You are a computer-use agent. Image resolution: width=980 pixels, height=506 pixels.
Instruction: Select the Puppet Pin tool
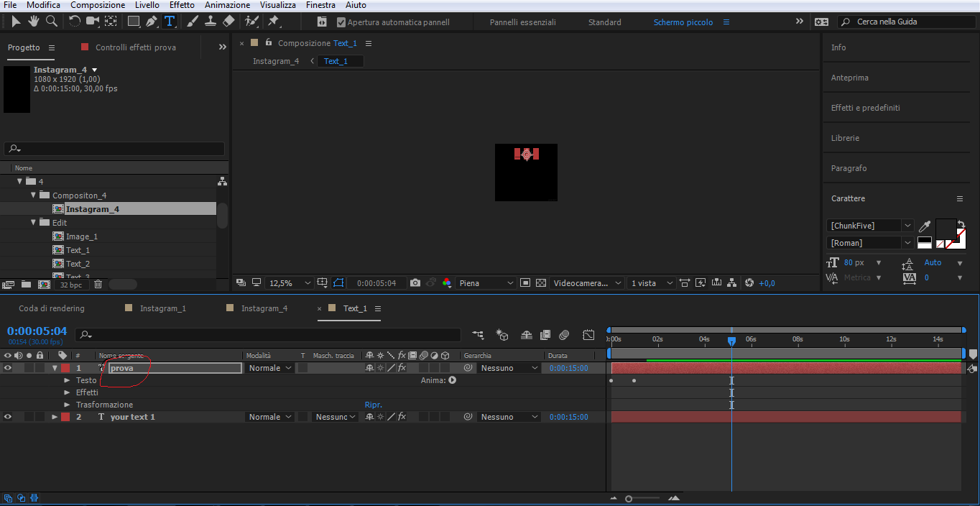[274, 22]
